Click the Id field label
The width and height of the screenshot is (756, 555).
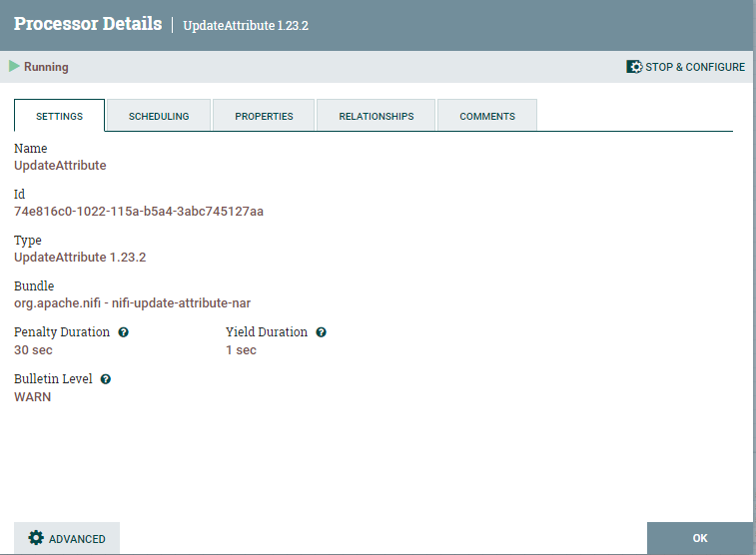[19, 194]
